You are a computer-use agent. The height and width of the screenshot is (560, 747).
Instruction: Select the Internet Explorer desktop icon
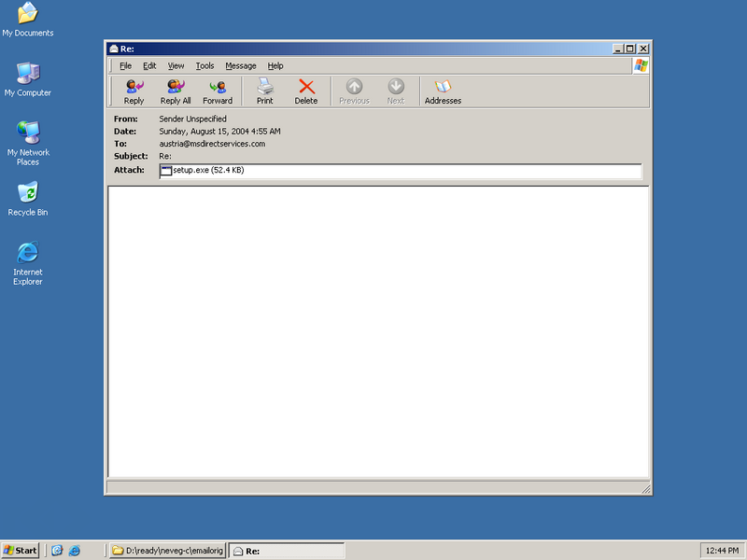[x=28, y=263]
